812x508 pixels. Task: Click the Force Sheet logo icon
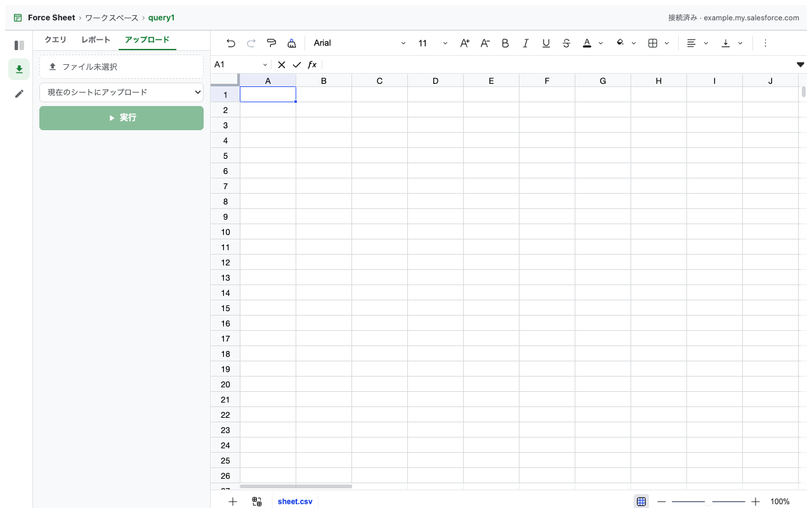(18, 18)
